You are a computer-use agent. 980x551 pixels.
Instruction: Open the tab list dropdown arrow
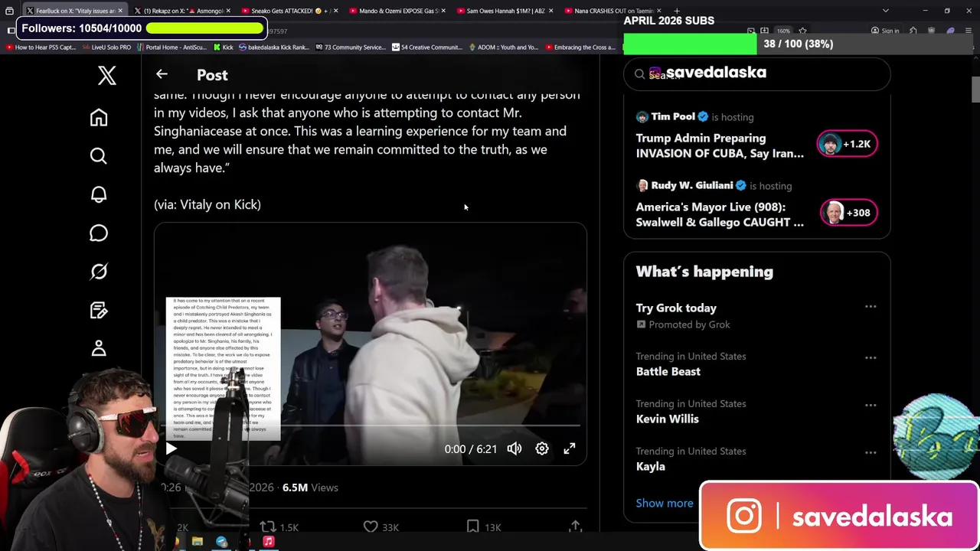coord(886,11)
